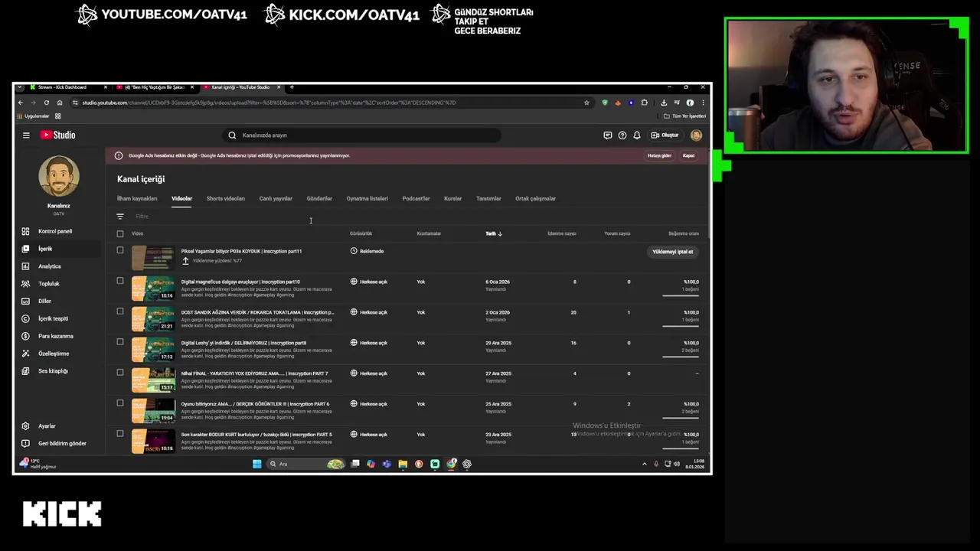Open the help question mark icon
Image resolution: width=980 pixels, height=551 pixels.
[622, 135]
